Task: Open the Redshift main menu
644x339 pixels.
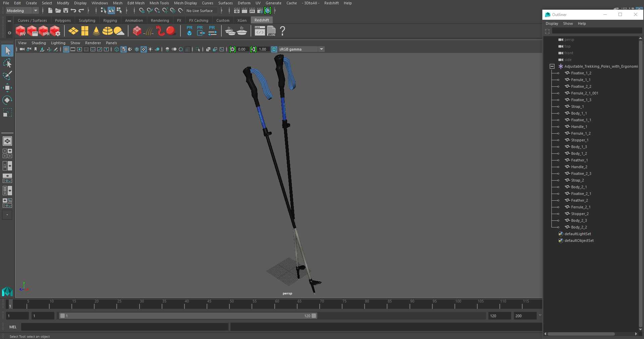Action: pyautogui.click(x=331, y=3)
